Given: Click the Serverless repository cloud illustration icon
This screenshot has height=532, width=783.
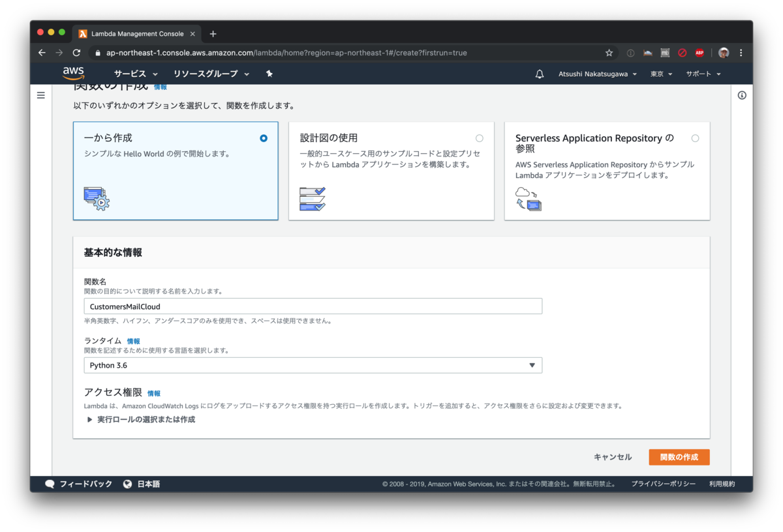Looking at the screenshot, I should (529, 198).
